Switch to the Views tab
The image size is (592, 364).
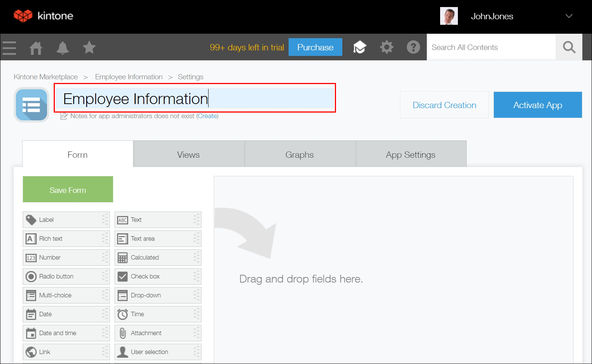(188, 154)
